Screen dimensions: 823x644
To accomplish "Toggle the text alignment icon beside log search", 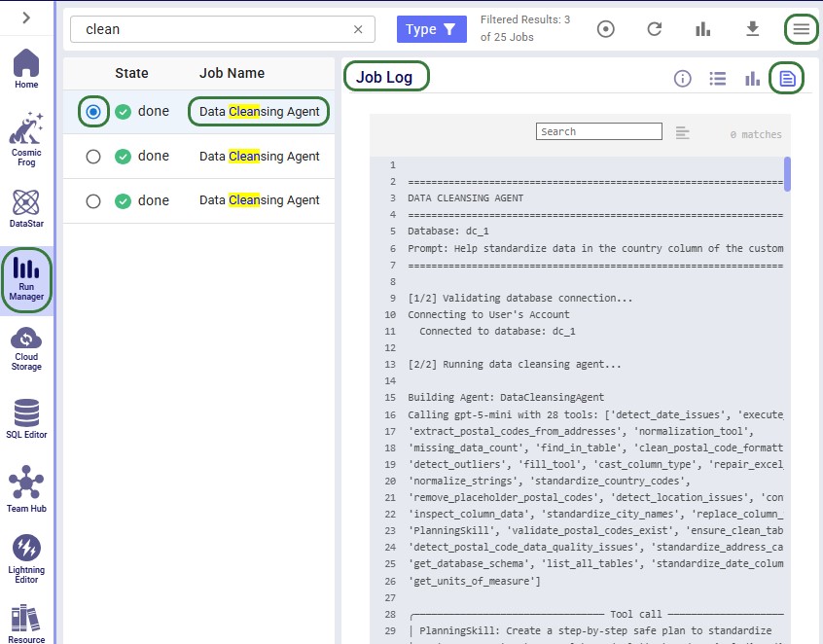I will coord(682,133).
